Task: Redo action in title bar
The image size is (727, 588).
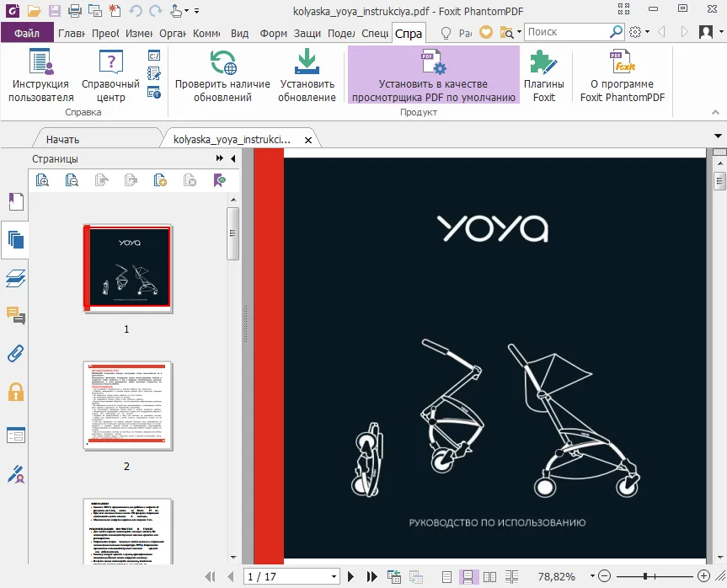Action: coord(156,10)
